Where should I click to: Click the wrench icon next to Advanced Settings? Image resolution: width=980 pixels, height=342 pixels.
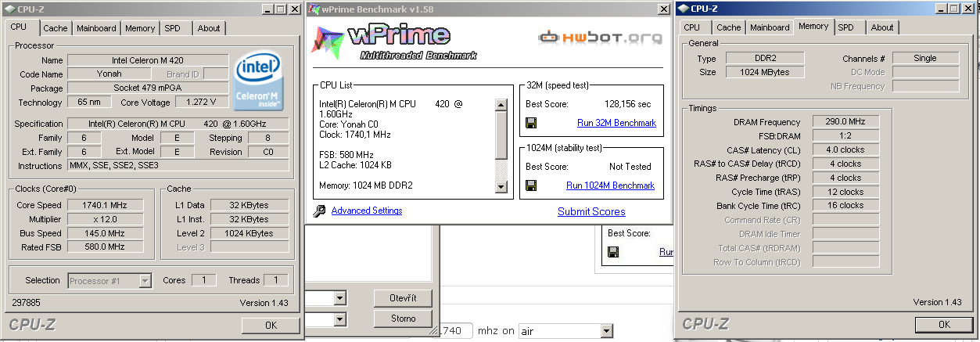click(x=319, y=211)
